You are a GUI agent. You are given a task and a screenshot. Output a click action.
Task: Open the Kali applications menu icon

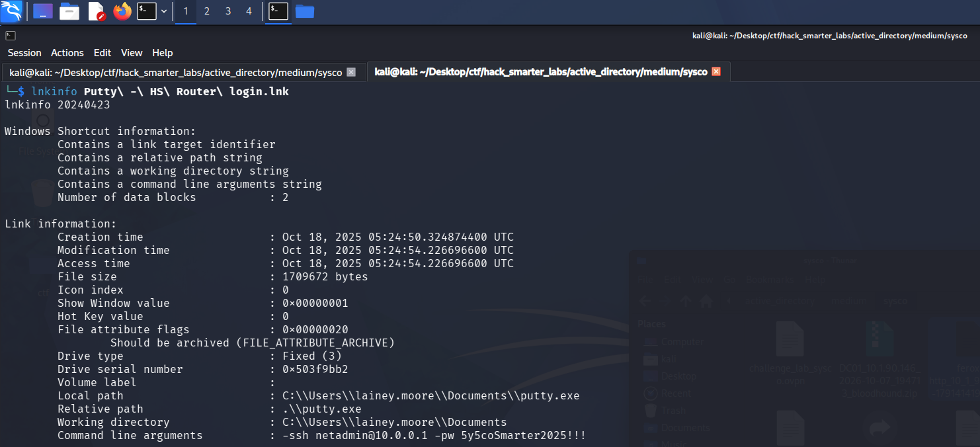coord(11,11)
